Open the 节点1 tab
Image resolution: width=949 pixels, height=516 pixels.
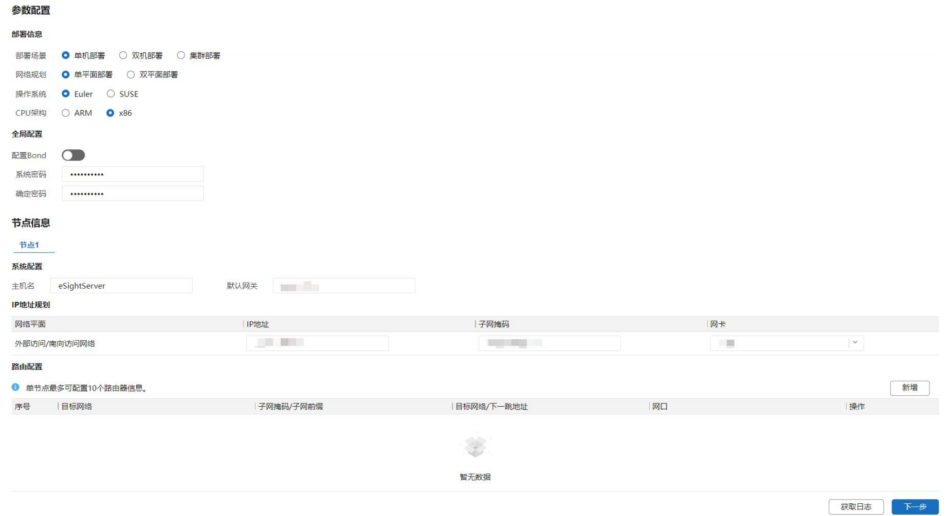click(29, 245)
